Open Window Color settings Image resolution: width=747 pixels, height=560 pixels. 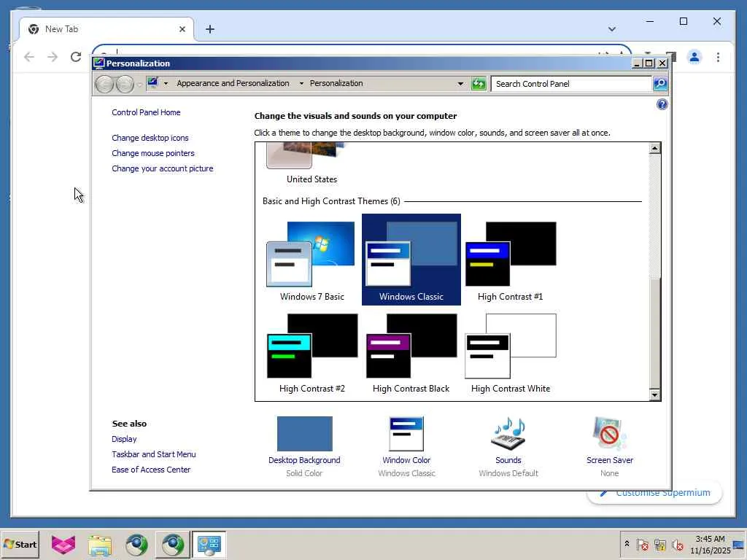tap(406, 447)
